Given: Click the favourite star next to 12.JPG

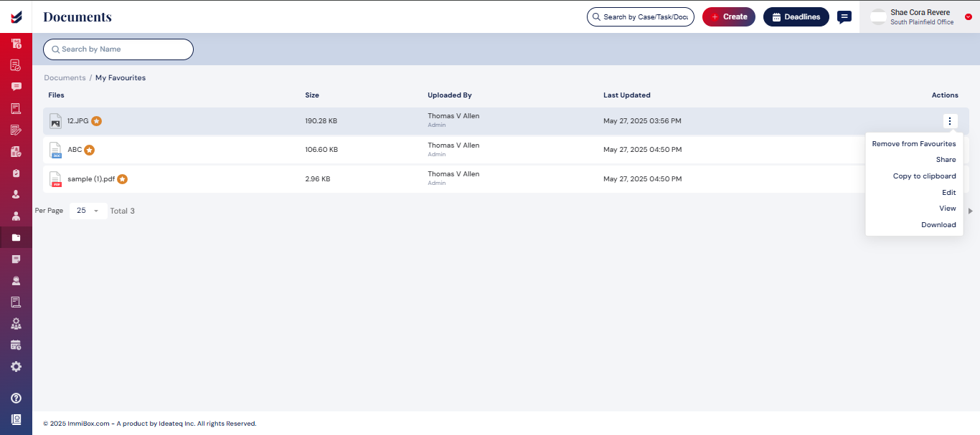Looking at the screenshot, I should pyautogui.click(x=96, y=121).
